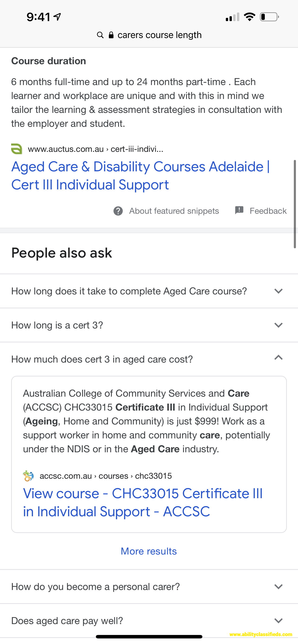Open About featured snippets

(x=174, y=211)
